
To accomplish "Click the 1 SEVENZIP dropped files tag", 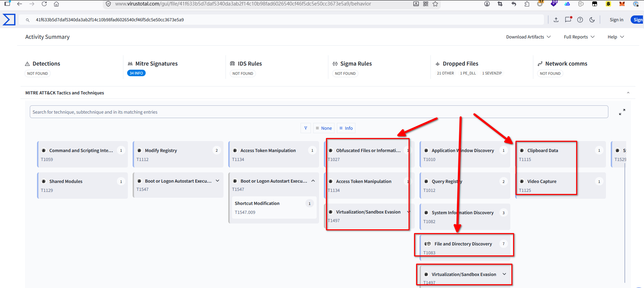I will point(492,73).
